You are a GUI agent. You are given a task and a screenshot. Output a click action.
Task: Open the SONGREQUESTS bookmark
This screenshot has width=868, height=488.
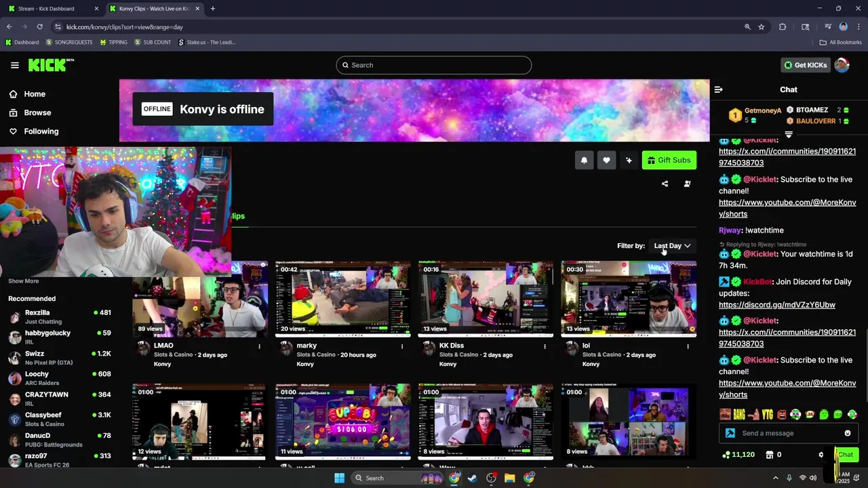point(69,42)
